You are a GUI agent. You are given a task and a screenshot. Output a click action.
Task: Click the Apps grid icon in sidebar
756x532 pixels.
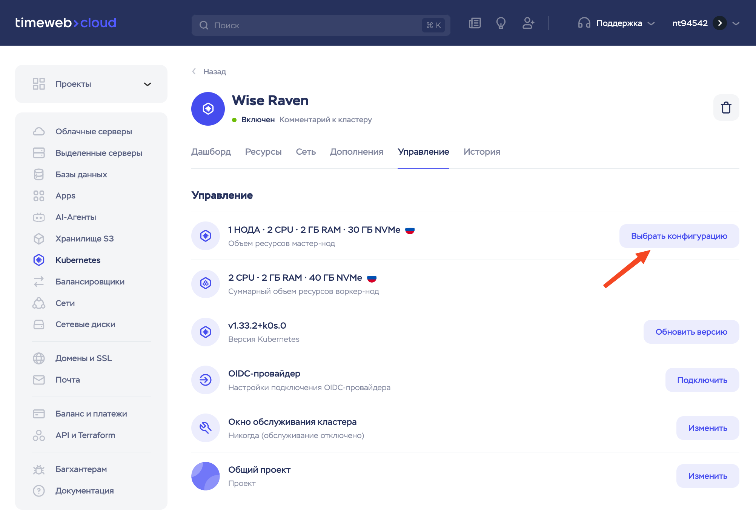(x=39, y=195)
